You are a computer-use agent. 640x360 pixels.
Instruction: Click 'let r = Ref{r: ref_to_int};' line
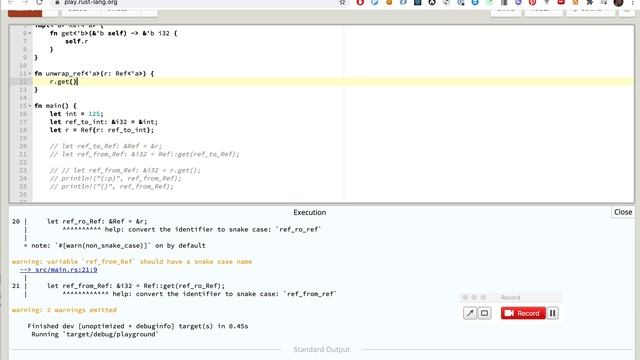pyautogui.click(x=102, y=130)
